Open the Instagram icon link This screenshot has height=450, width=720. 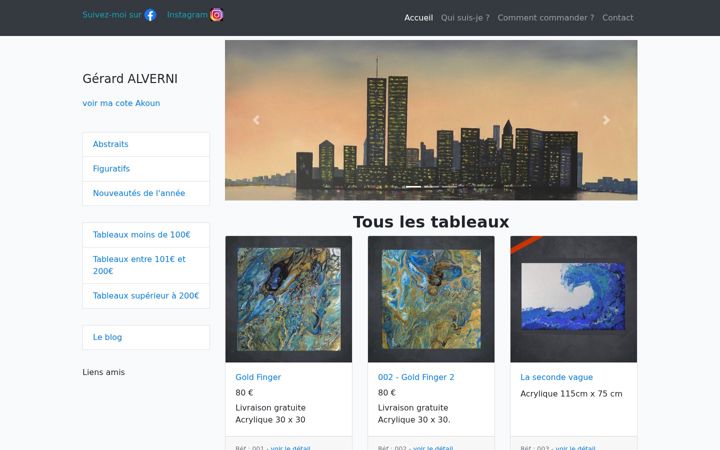pyautogui.click(x=217, y=15)
